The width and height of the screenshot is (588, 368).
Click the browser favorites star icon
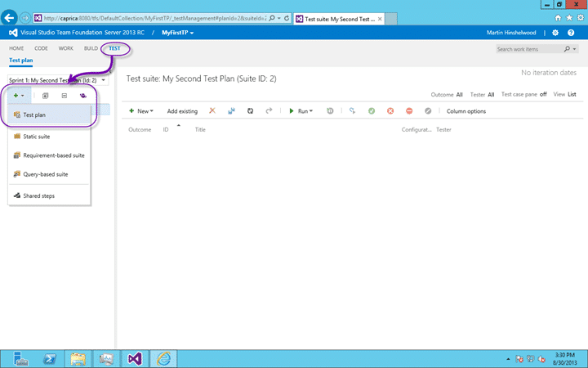pos(569,18)
